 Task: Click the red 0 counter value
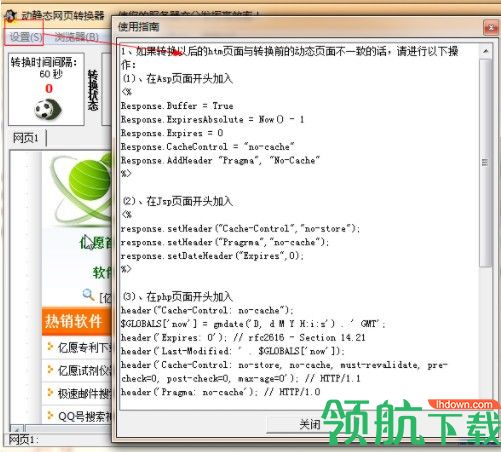point(49,88)
